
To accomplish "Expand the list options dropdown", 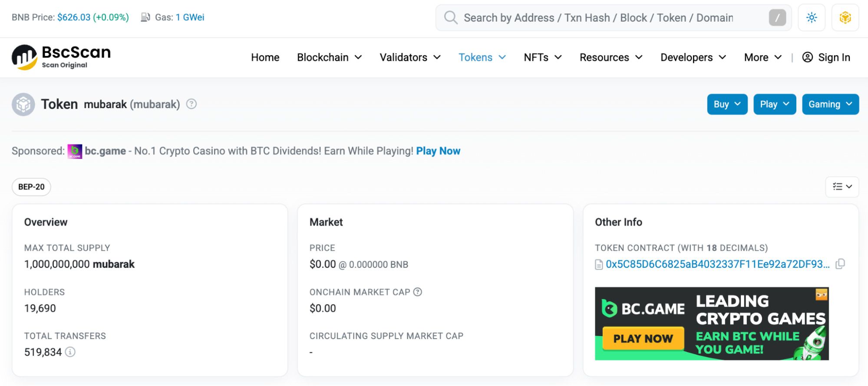I will (842, 187).
